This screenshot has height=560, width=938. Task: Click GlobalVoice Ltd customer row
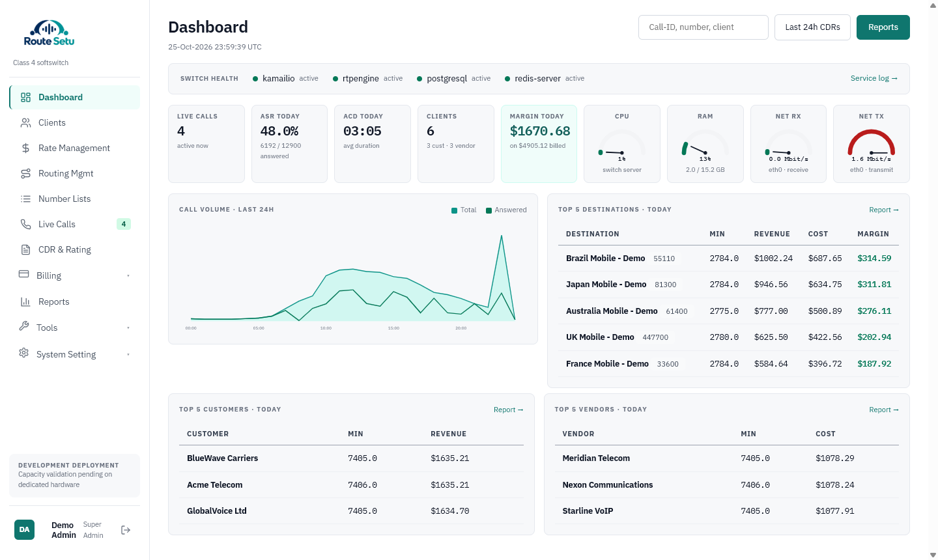351,511
